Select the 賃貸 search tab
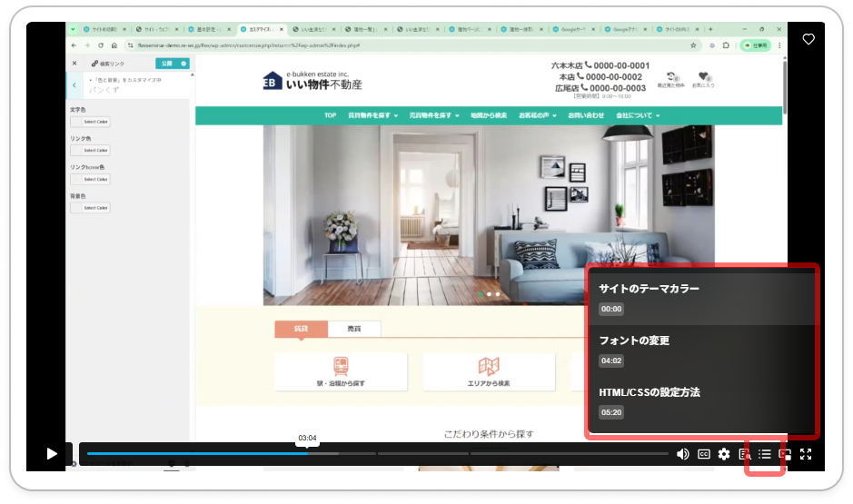 point(301,329)
